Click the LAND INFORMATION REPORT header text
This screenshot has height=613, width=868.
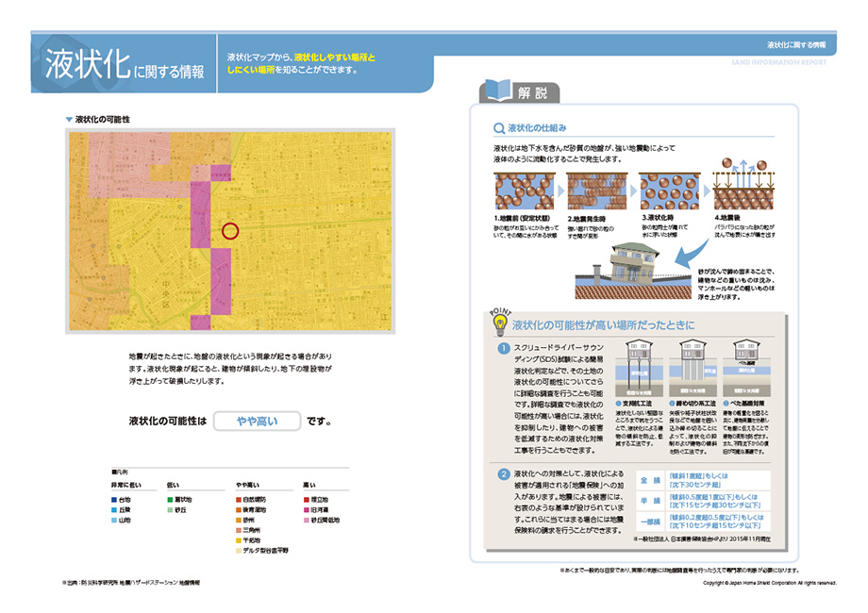point(779,62)
